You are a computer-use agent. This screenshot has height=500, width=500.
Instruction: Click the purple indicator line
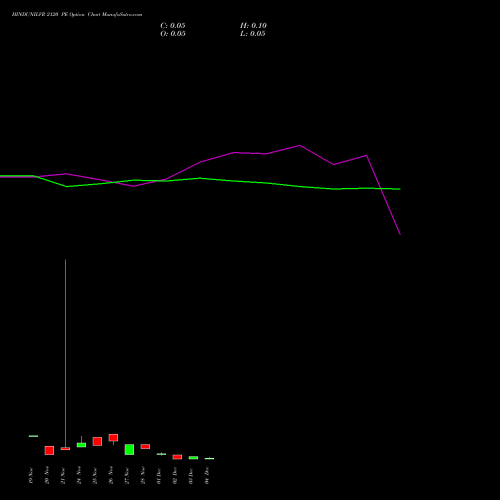(233, 153)
